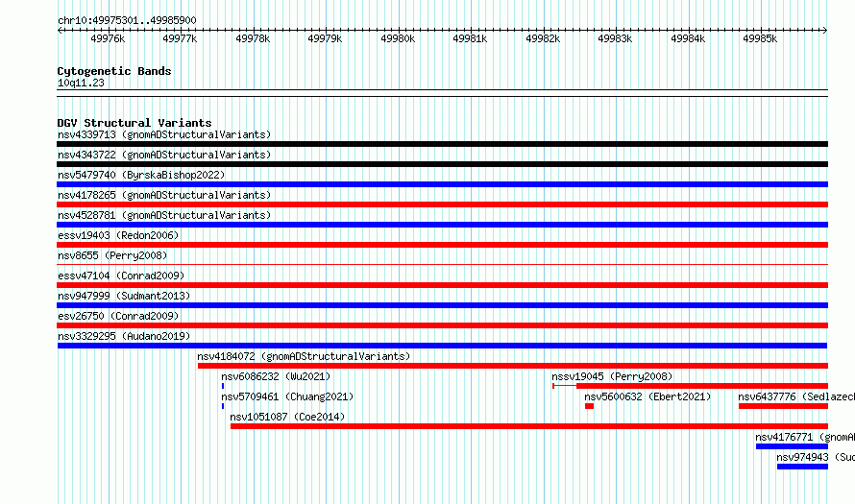Click the DGV Structural Variants track title

coord(134,123)
